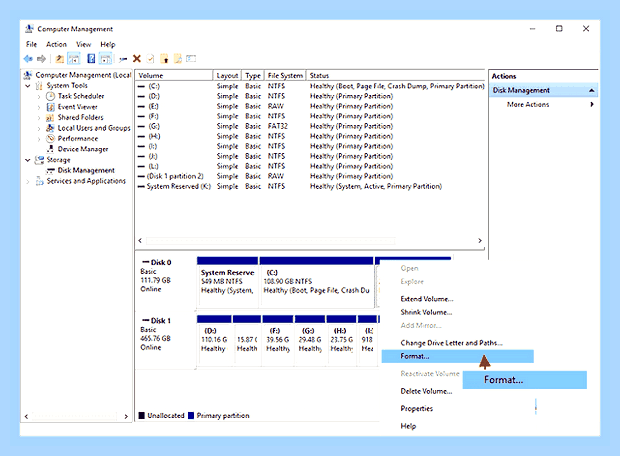
Task: Open Task Scheduler in the tree
Action: [x=81, y=96]
